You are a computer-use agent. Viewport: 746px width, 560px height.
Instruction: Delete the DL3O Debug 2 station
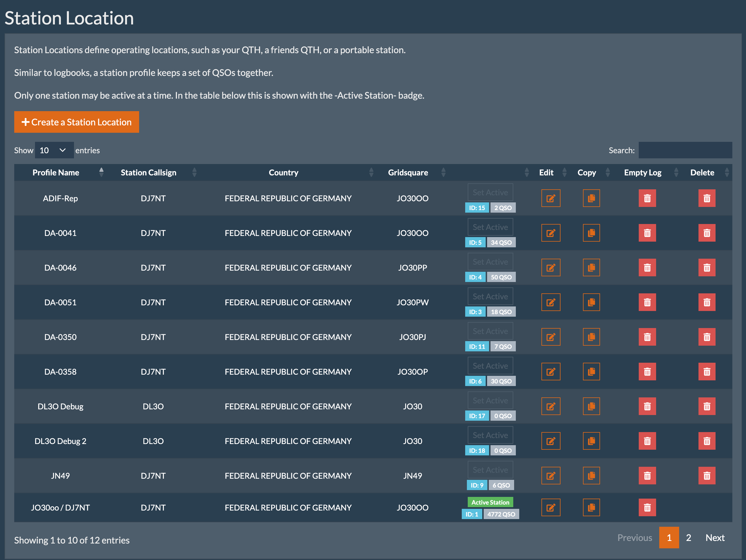(x=707, y=441)
